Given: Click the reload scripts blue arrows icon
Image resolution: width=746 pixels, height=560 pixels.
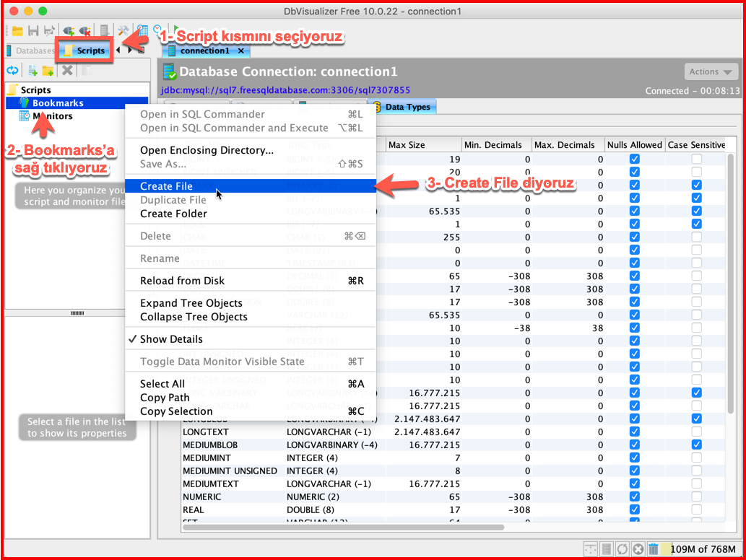Looking at the screenshot, I should (12, 71).
